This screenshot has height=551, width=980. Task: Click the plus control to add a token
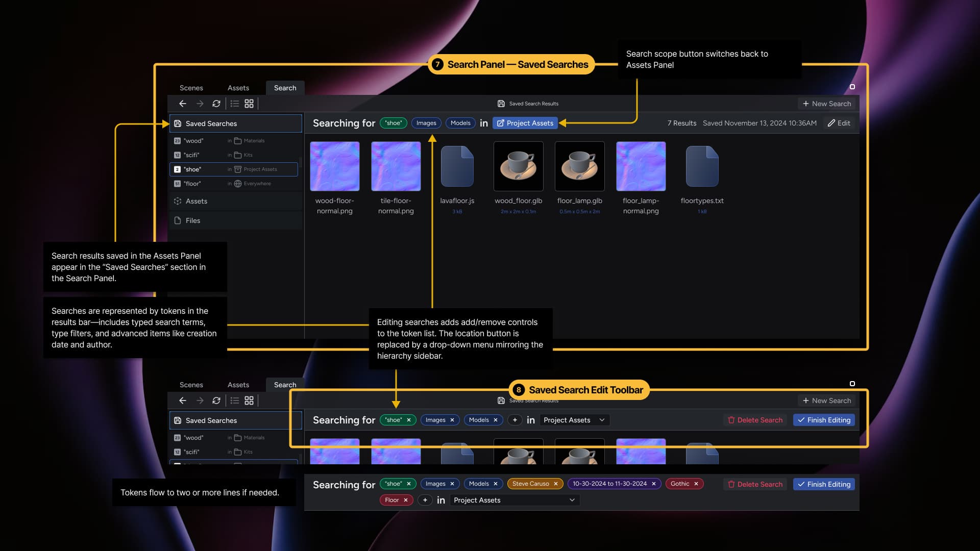click(x=515, y=420)
